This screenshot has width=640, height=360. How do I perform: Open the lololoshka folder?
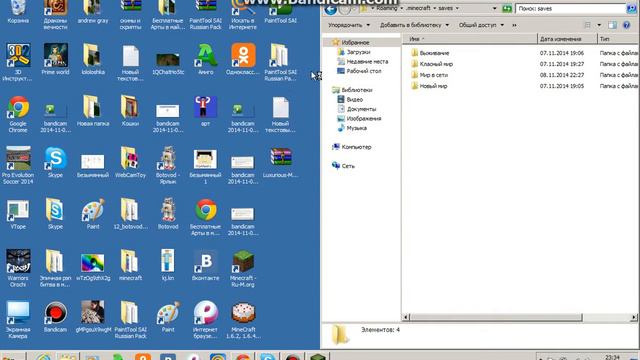(x=93, y=59)
